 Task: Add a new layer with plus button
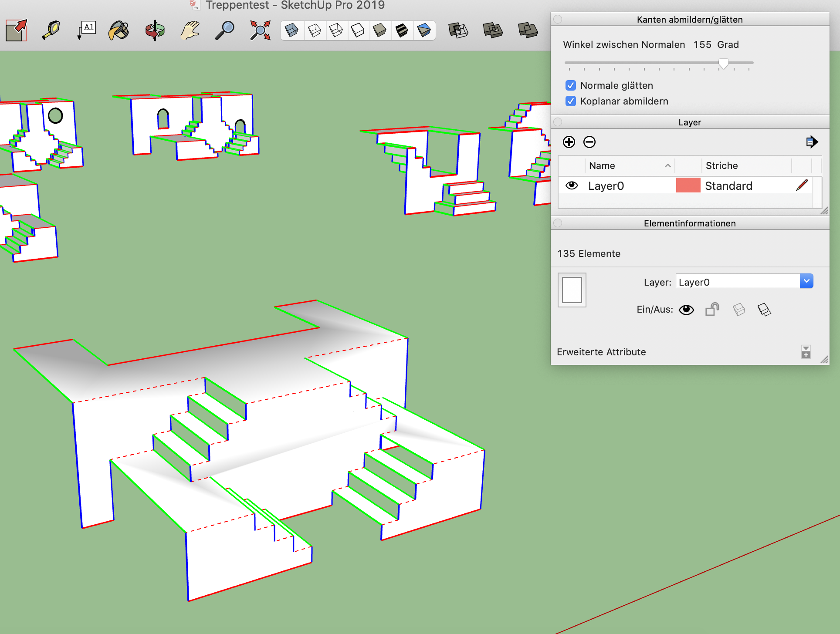569,142
